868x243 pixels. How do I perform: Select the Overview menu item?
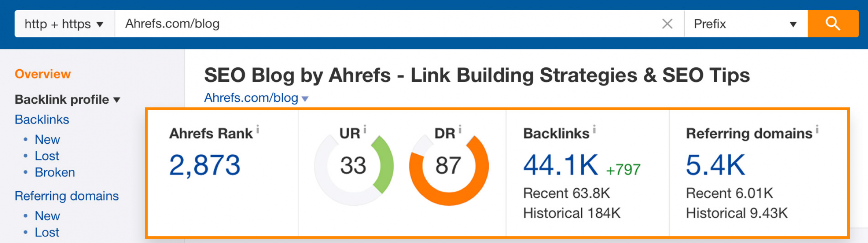point(43,74)
